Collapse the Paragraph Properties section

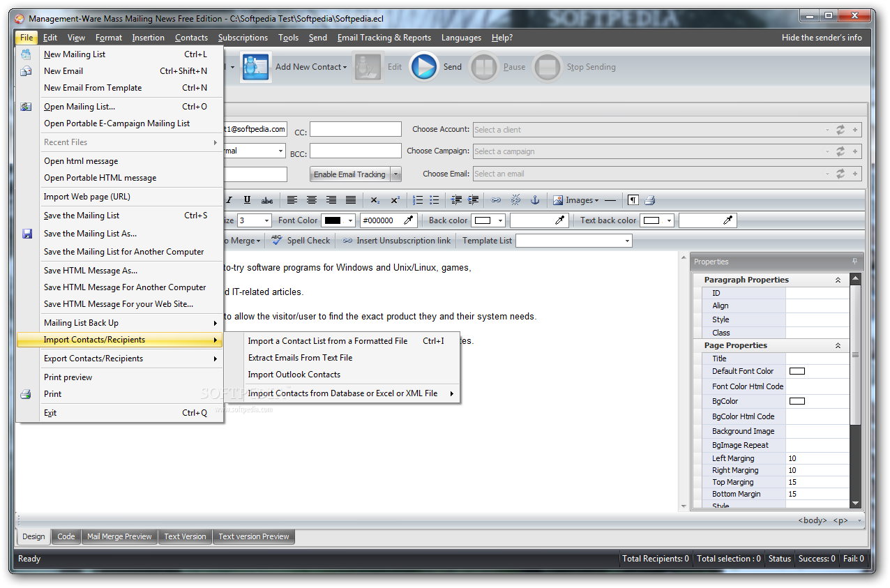838,280
